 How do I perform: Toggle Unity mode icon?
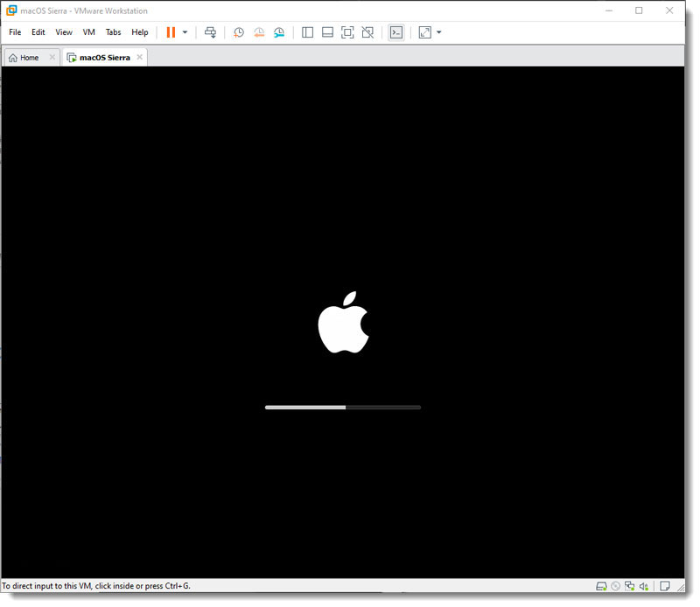click(367, 32)
